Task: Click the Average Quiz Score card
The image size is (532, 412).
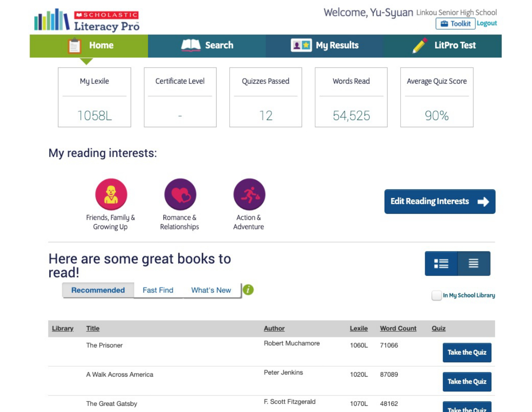Action: (437, 97)
